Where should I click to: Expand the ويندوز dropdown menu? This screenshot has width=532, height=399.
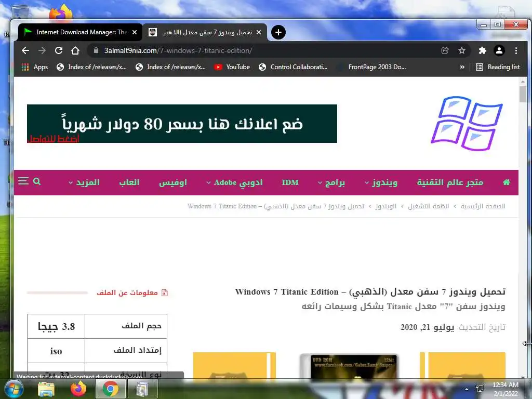tap(381, 182)
